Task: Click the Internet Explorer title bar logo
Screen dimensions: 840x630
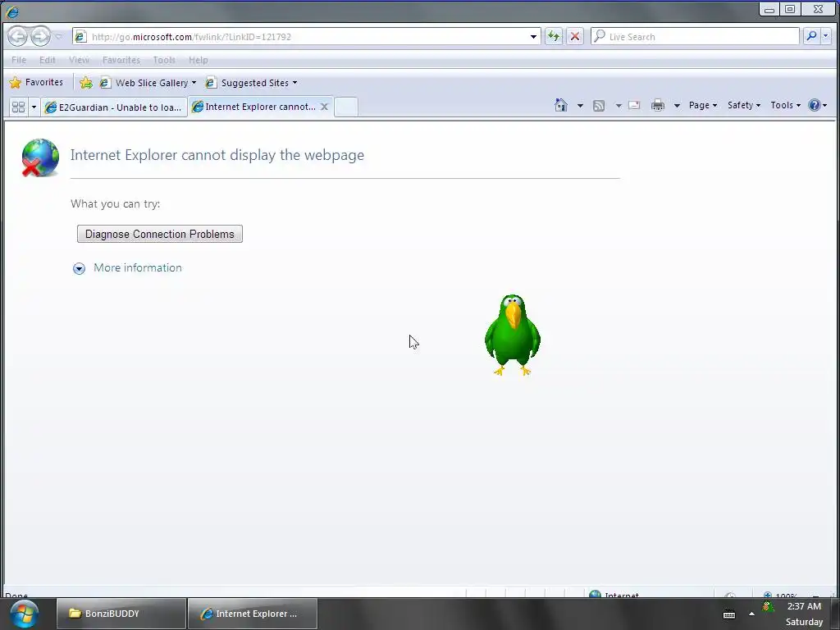Action: click(x=12, y=11)
